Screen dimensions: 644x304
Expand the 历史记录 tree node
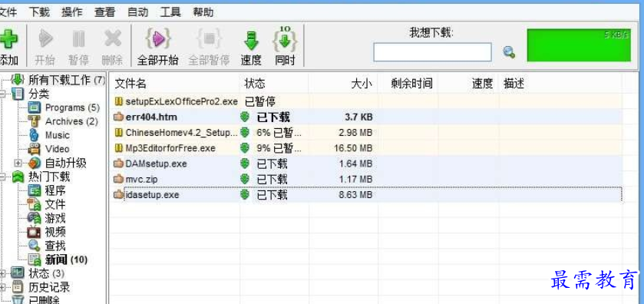(3, 287)
